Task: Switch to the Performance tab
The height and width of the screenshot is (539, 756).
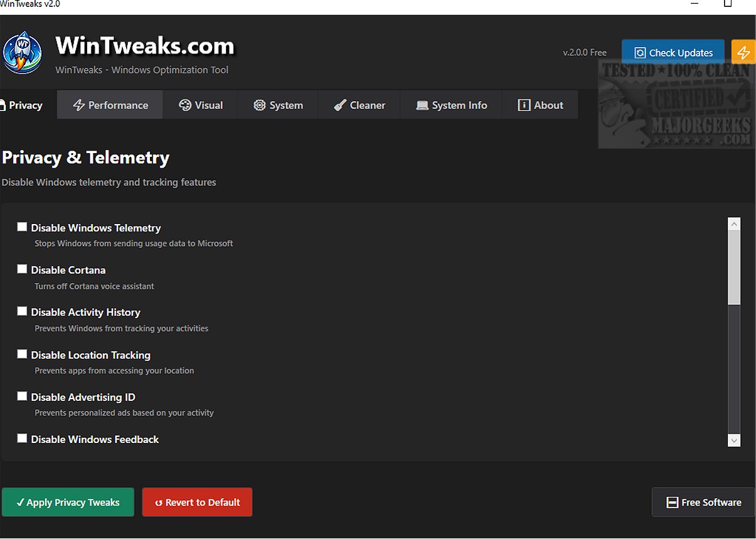Action: [110, 105]
